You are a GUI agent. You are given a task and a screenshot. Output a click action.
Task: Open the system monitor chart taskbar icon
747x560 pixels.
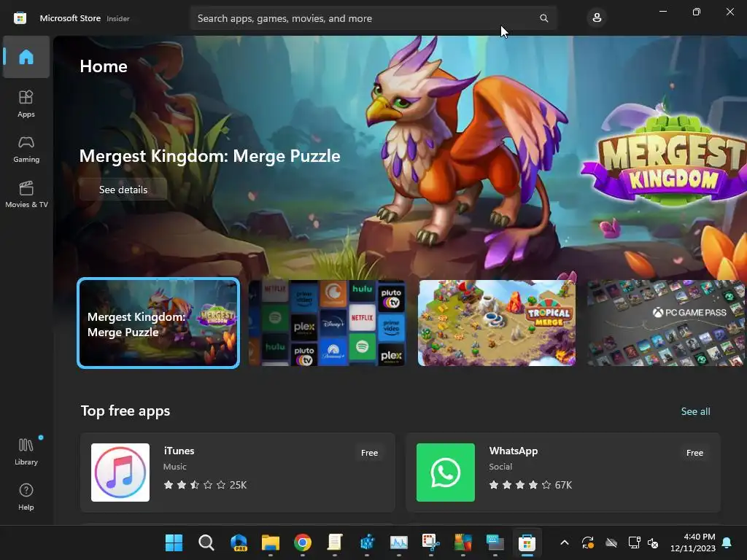tap(399, 542)
